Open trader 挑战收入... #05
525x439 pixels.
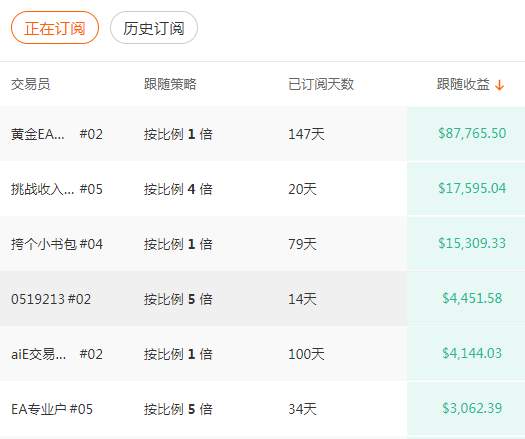coord(57,189)
